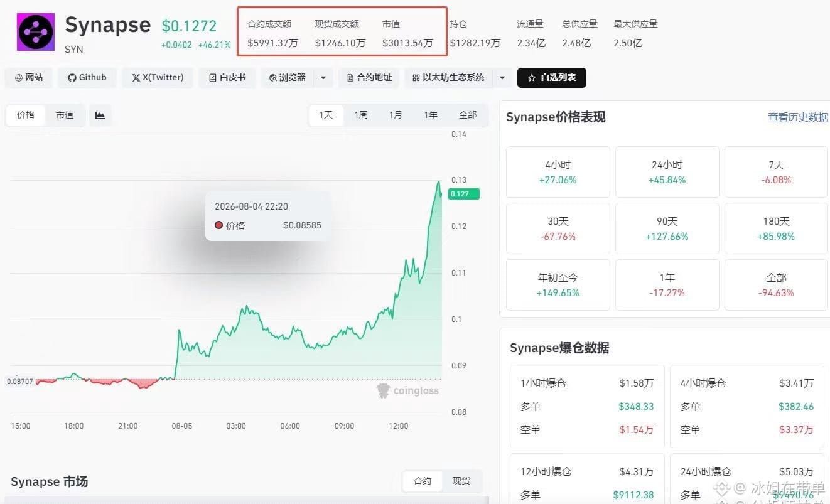Click the 合约成交额 value $5991.37万
The image size is (830, 504).
coord(273,43)
